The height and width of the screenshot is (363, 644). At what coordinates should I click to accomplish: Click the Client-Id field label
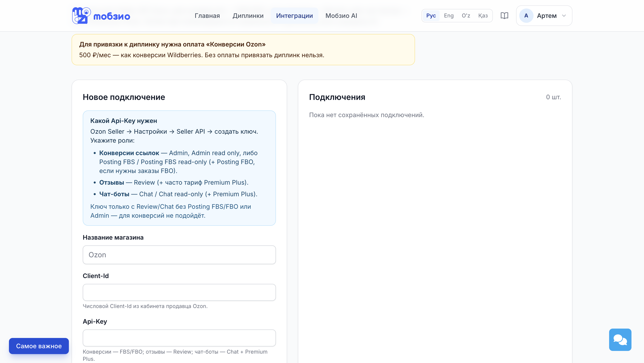(x=95, y=276)
